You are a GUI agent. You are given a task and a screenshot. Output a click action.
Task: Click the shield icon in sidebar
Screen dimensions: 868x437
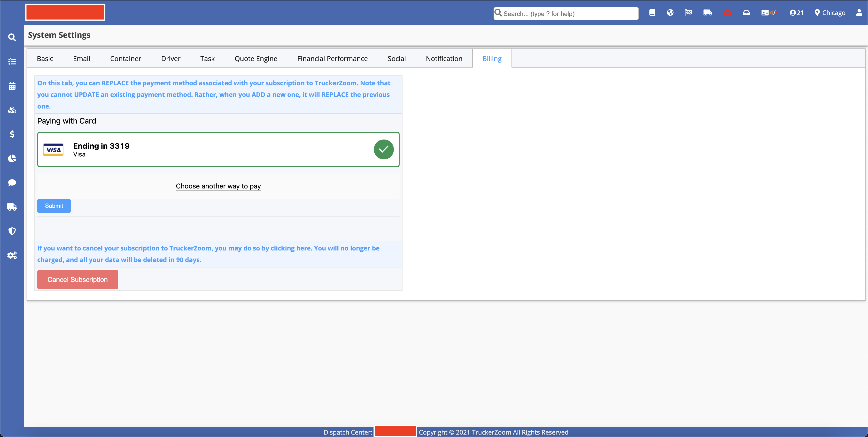point(12,231)
